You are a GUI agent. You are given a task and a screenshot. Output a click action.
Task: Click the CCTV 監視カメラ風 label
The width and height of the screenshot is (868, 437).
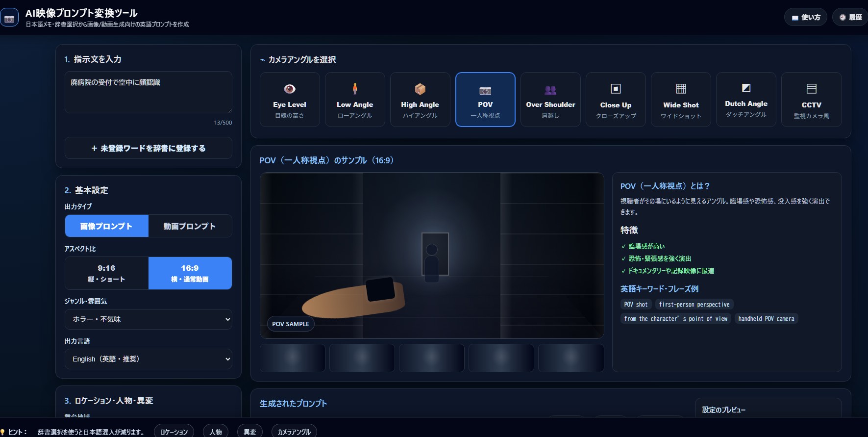point(812,116)
